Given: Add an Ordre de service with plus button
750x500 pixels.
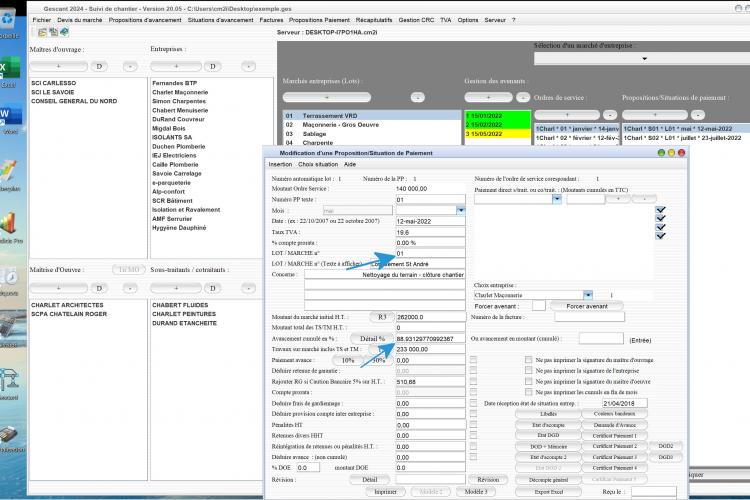Looking at the screenshot, I should click(x=567, y=115).
